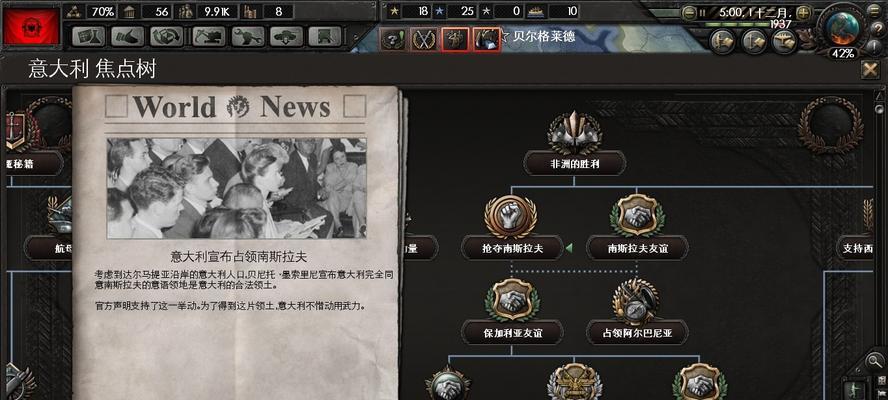
Task: Open the Construction crane menu
Action: point(209,37)
